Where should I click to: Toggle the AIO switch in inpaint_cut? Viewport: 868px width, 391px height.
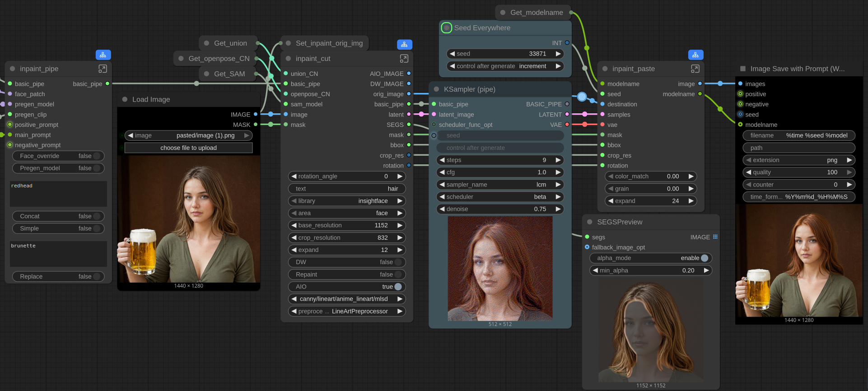click(x=397, y=287)
